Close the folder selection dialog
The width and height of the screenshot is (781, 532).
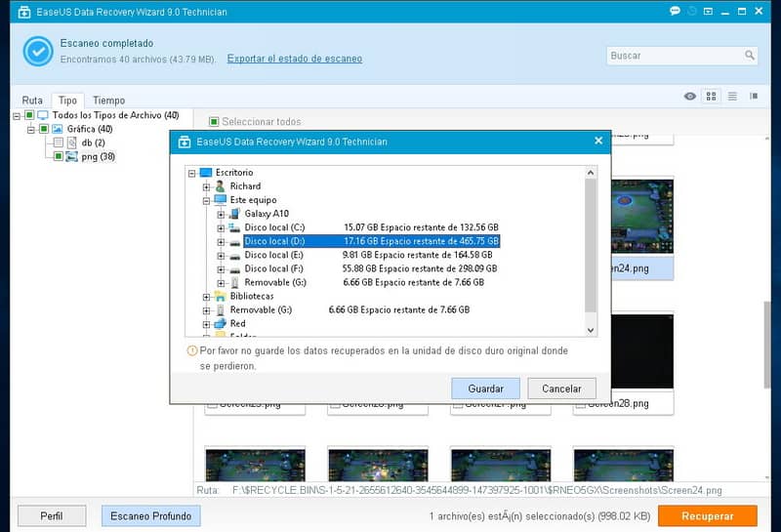(x=598, y=141)
